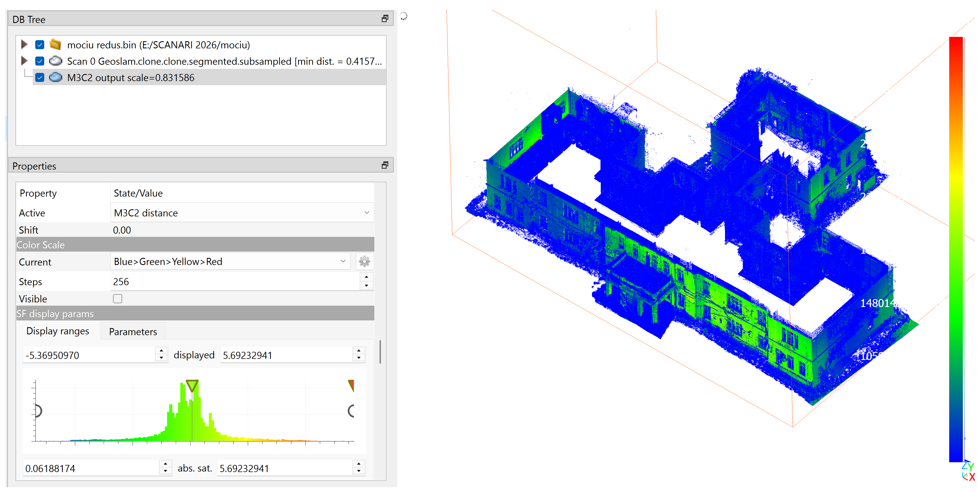Click the Color Scale section header
Image resolution: width=980 pixels, height=492 pixels.
[195, 245]
